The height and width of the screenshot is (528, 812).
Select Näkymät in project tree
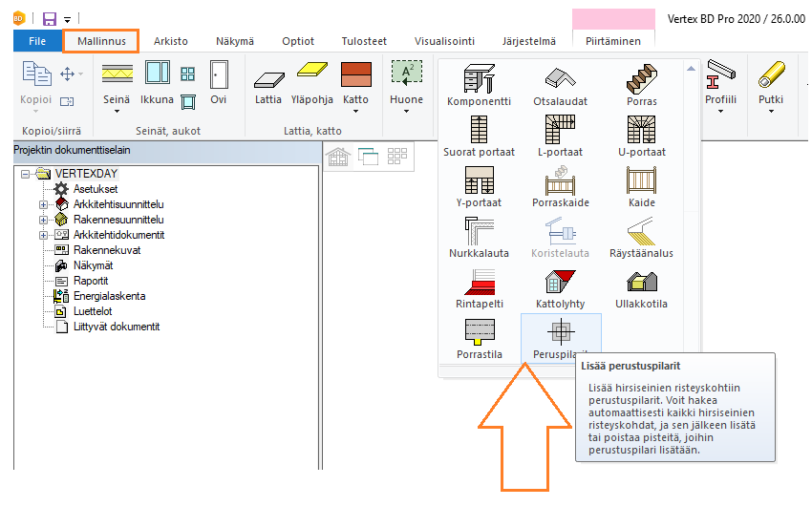coord(93,265)
